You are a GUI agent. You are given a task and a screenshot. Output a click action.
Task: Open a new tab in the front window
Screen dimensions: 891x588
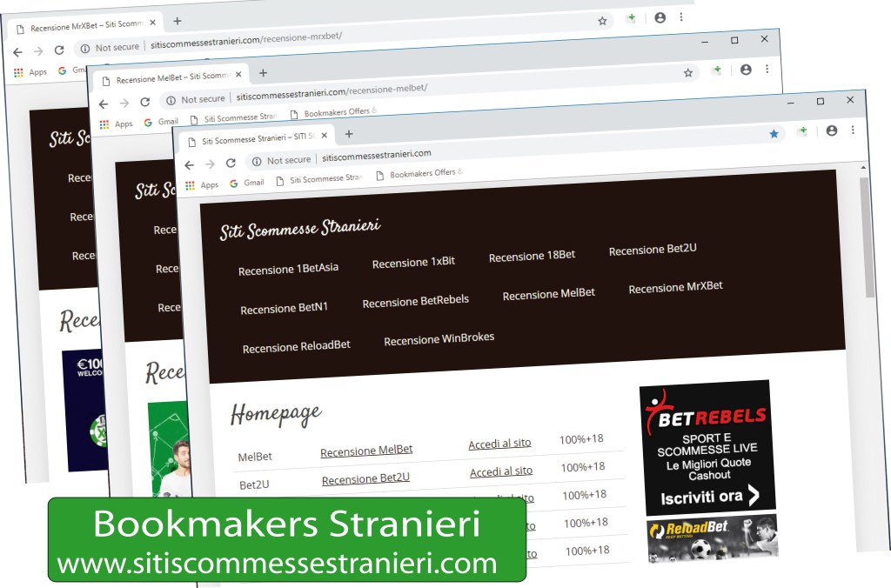348,134
